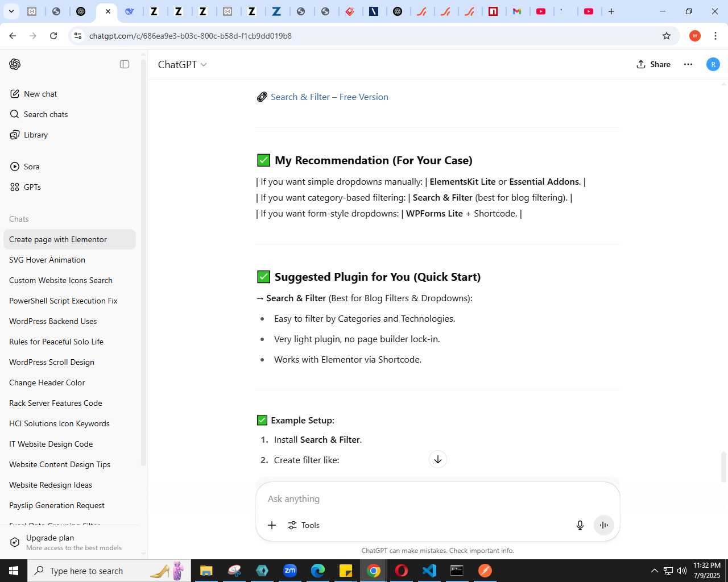The image size is (728, 582).
Task: Open the SVG Hover Animation chat
Action: coord(69,260)
